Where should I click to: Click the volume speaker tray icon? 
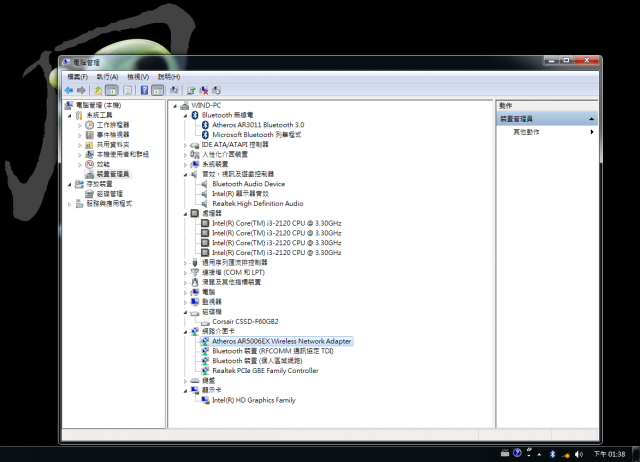click(579, 454)
